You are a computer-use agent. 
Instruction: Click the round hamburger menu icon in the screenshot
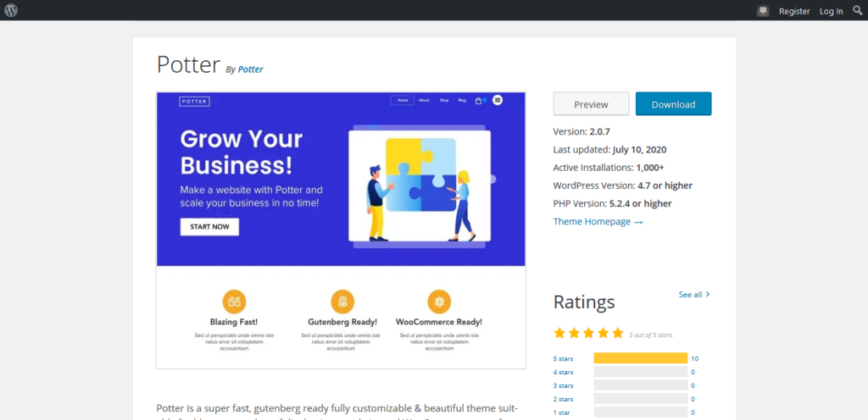click(498, 100)
